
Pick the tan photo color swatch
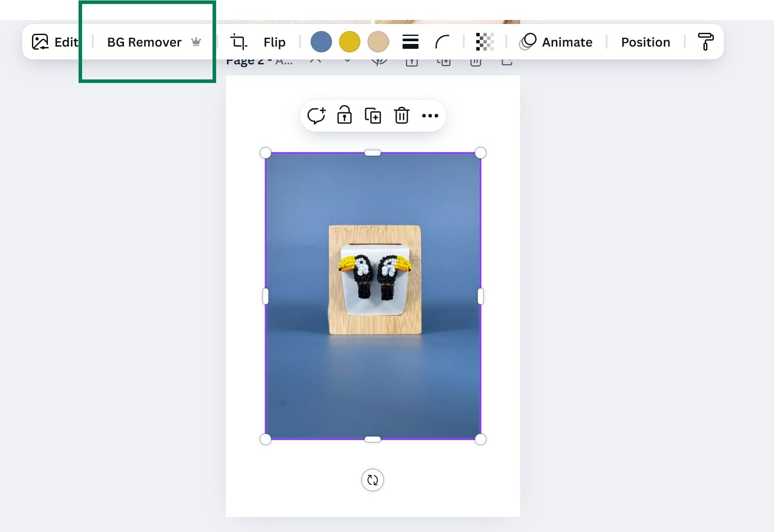click(x=378, y=42)
